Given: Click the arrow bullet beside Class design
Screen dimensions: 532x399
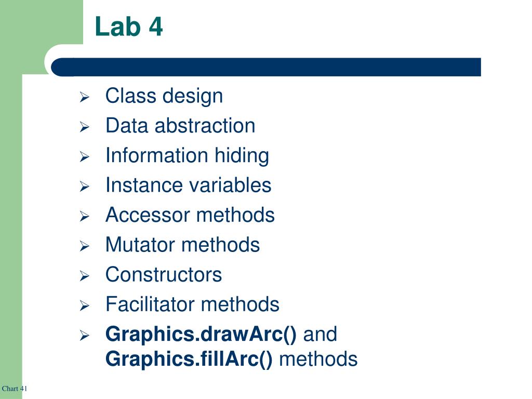Looking at the screenshot, I should pos(85,98).
